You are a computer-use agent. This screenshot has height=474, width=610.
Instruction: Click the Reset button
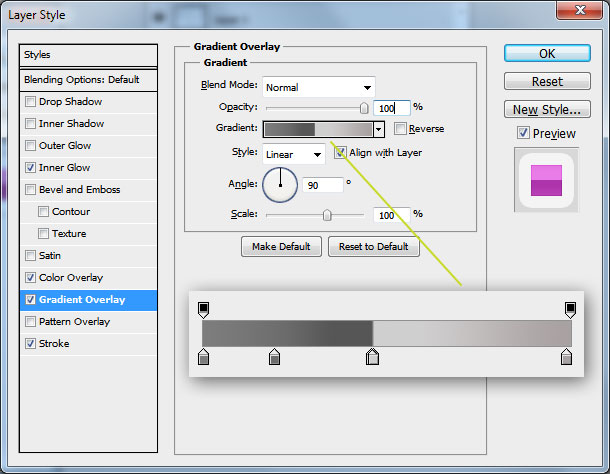(547, 81)
